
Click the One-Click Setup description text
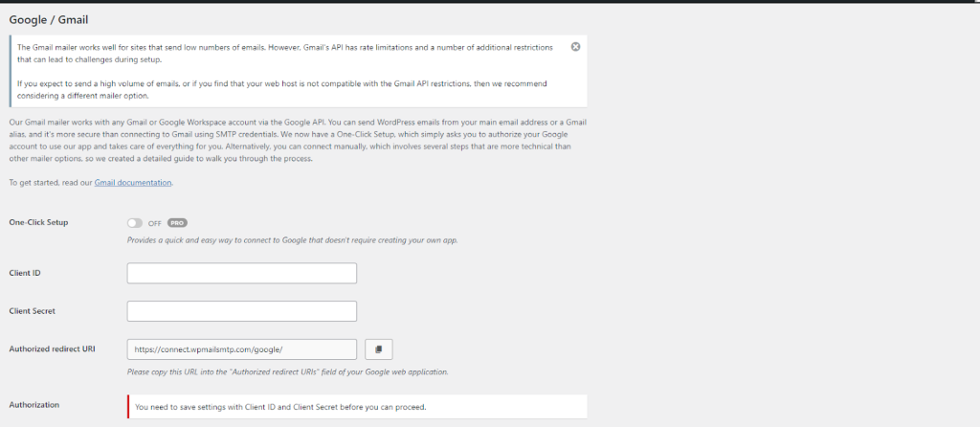[292, 239]
